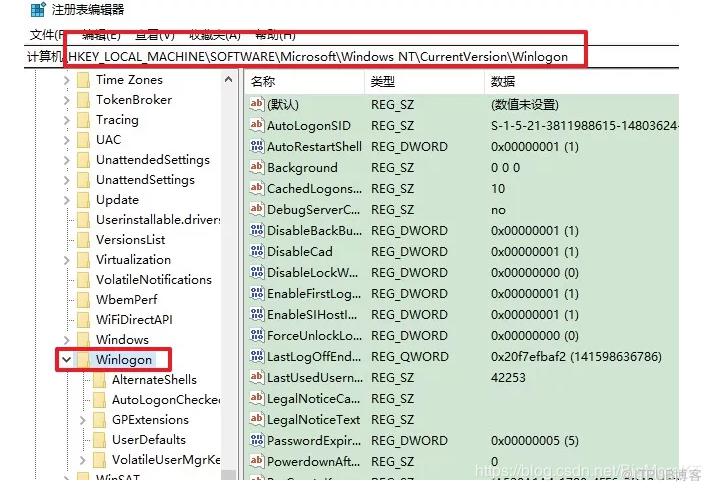The width and height of the screenshot is (711, 490).
Task: Click QWORD icon of LastLogOffEnd value
Action: pyautogui.click(x=257, y=356)
